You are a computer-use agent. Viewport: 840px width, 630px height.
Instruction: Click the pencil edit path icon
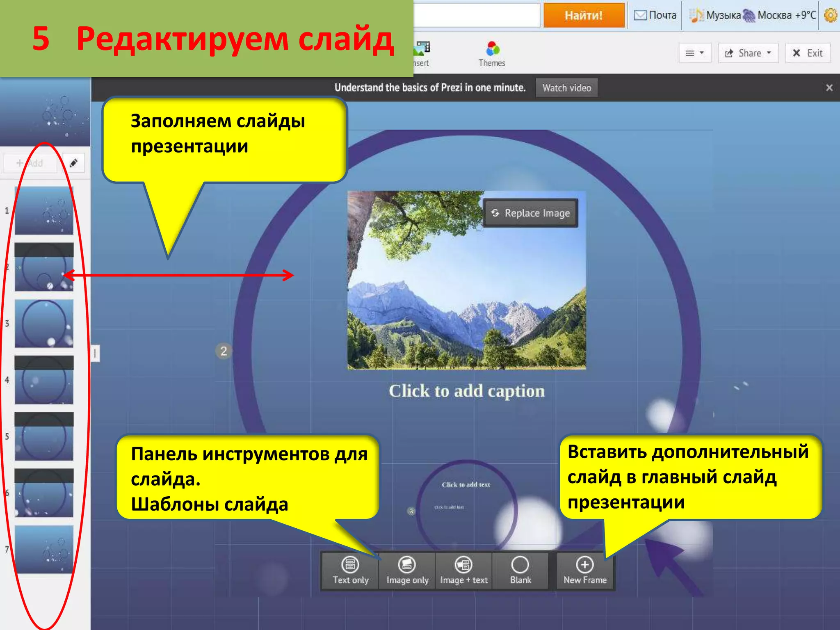(74, 163)
